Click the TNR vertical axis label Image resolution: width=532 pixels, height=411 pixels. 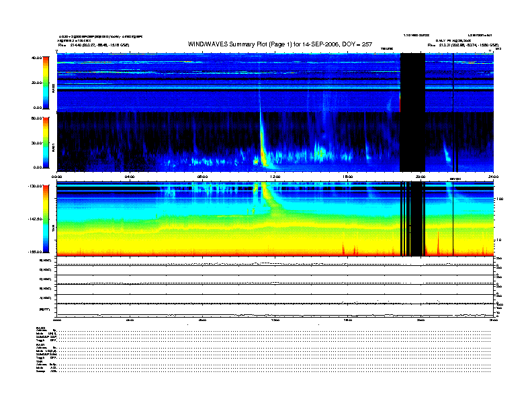(x=53, y=228)
